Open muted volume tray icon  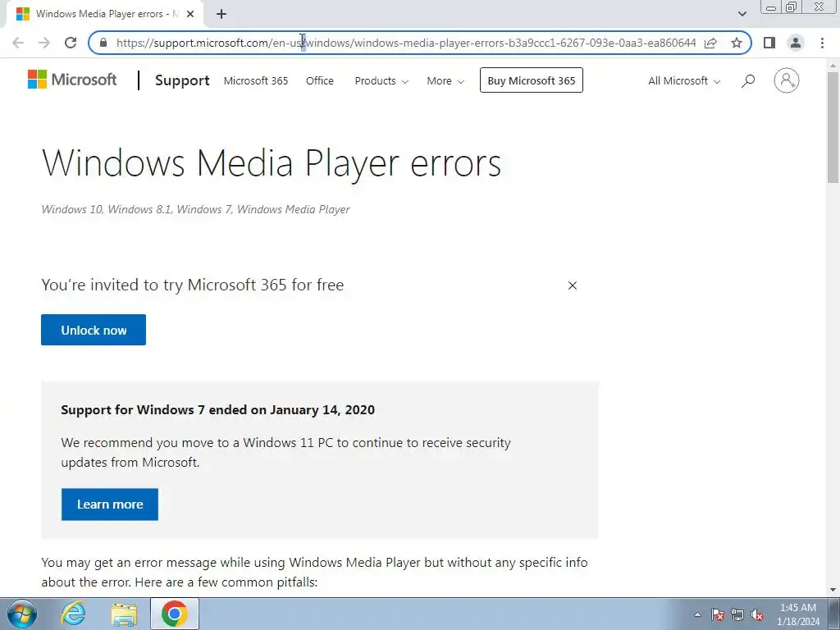757,614
